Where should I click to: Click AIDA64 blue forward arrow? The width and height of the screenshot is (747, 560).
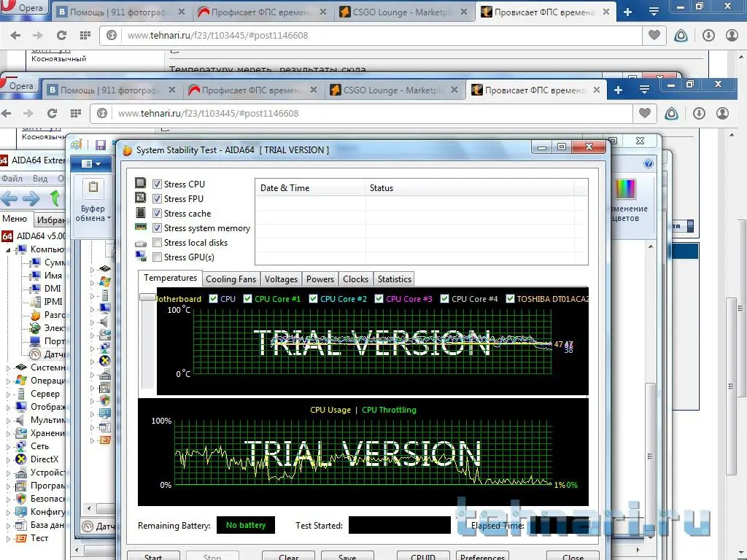pyautogui.click(x=31, y=198)
